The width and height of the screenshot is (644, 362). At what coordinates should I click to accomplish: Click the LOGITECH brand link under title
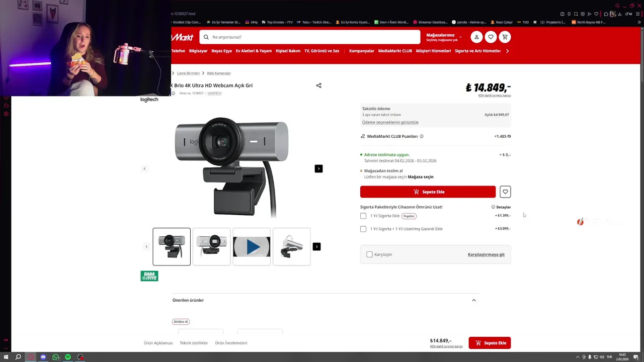(214, 93)
